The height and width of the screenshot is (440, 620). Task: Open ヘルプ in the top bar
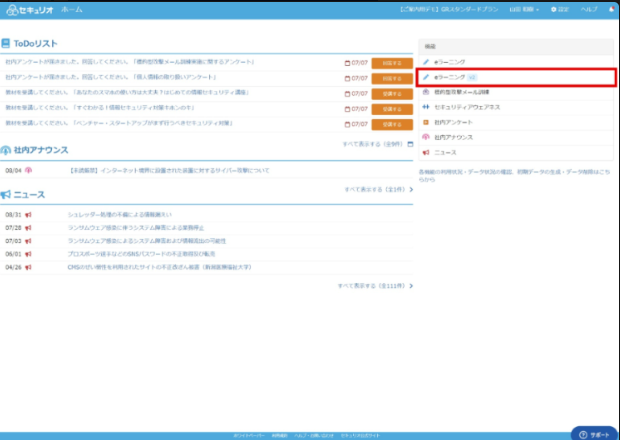click(589, 9)
